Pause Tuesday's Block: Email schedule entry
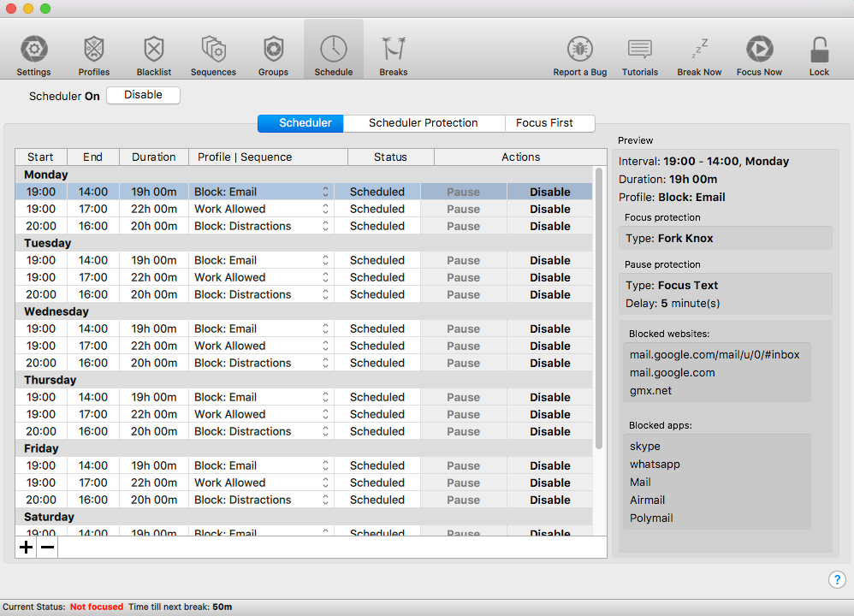The height and width of the screenshot is (616, 854). 464,260
